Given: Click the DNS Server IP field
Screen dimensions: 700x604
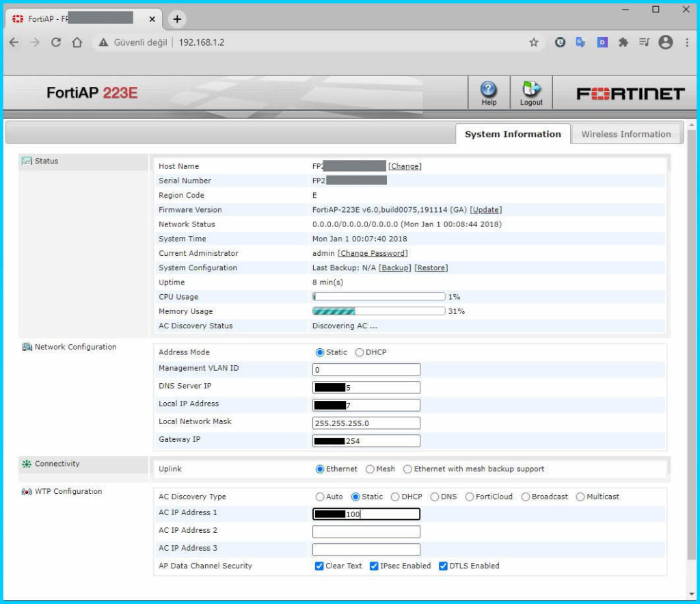Looking at the screenshot, I should point(366,387).
